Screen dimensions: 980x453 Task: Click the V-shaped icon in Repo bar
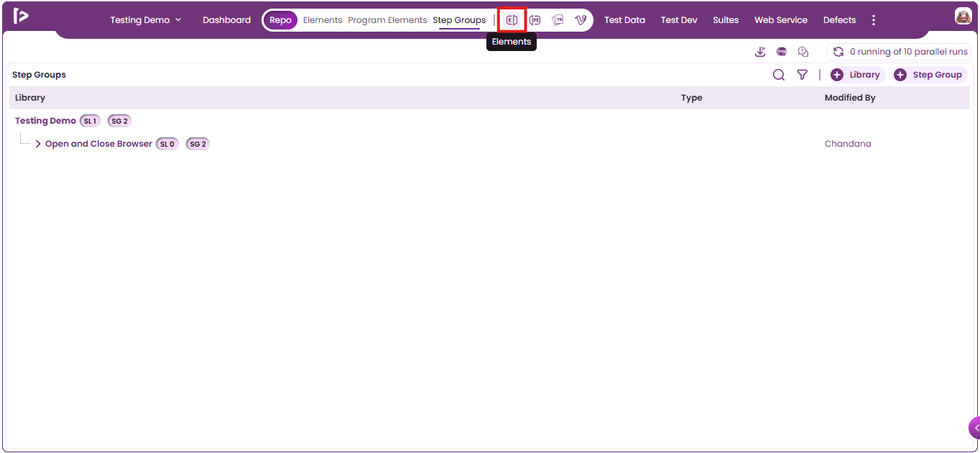(x=581, y=20)
